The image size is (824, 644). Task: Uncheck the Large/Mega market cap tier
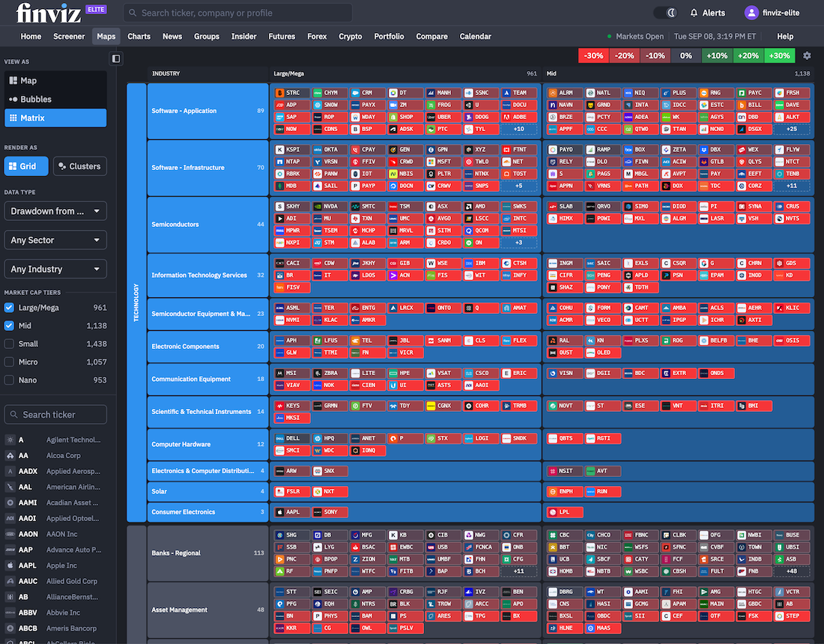[9, 308]
